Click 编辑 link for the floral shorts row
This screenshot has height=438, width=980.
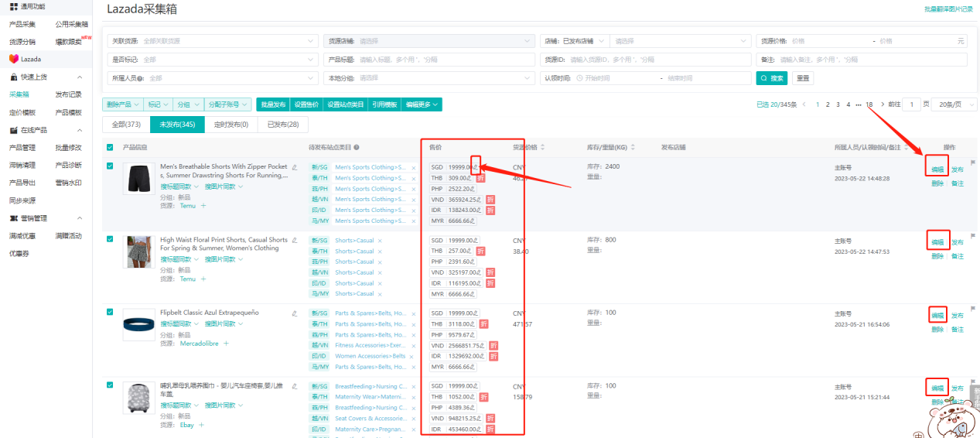[937, 242]
